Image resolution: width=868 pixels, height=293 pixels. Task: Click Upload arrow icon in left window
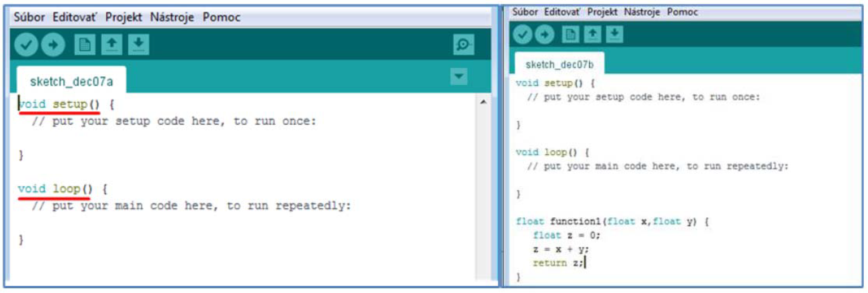[x=53, y=45]
